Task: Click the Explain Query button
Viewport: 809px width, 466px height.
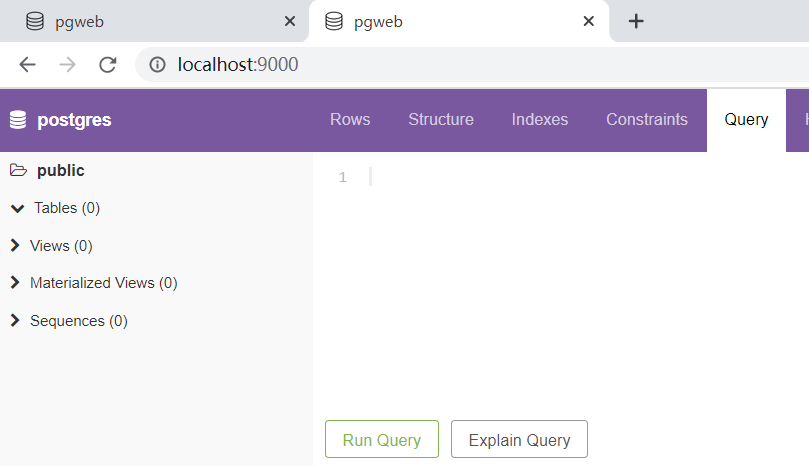Action: click(519, 440)
